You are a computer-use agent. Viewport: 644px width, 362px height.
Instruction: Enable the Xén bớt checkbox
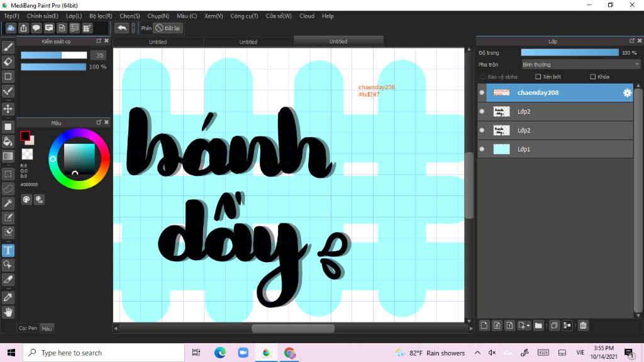point(538,77)
